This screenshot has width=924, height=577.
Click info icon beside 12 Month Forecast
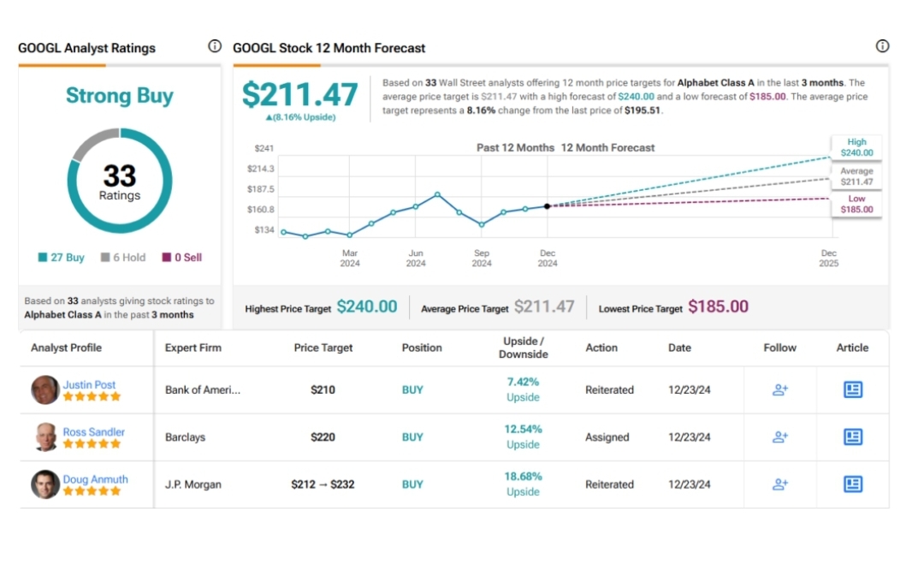point(882,46)
